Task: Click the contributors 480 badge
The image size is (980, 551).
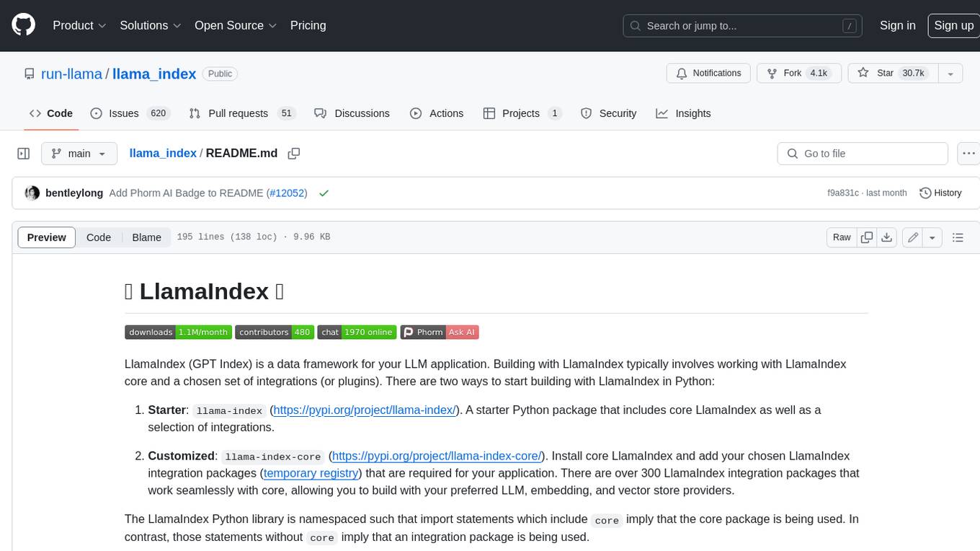Action: (x=275, y=332)
